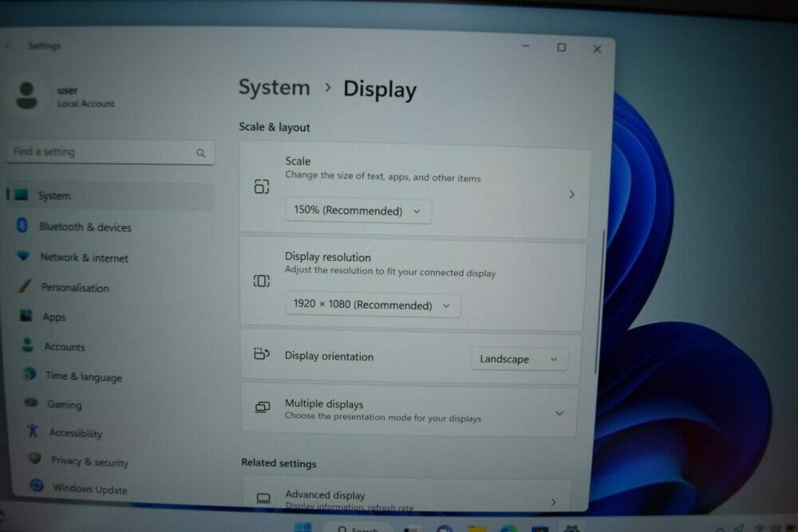Click the taskbar Search box
The image size is (798, 532).
358,529
